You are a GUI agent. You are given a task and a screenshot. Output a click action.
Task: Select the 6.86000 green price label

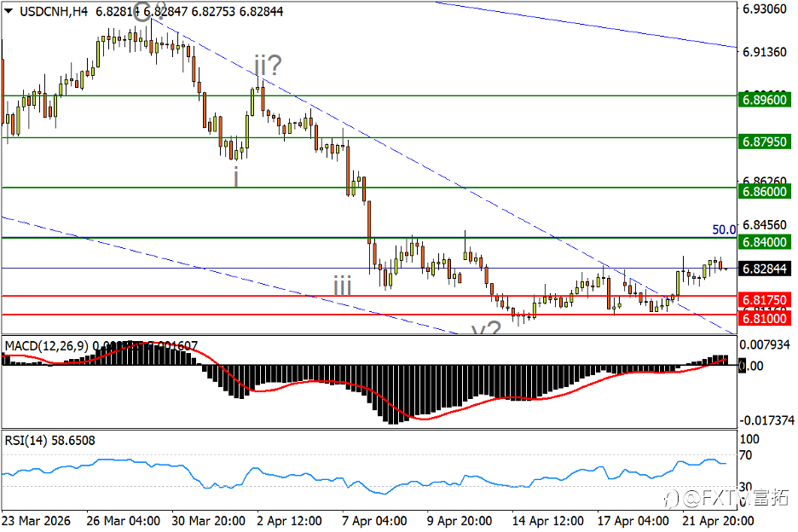[x=765, y=192]
